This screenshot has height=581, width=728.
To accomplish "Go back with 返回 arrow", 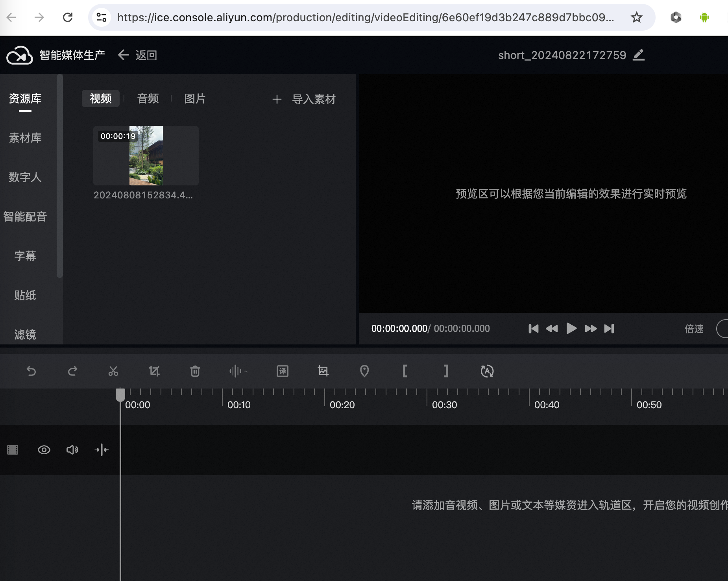I will [137, 55].
